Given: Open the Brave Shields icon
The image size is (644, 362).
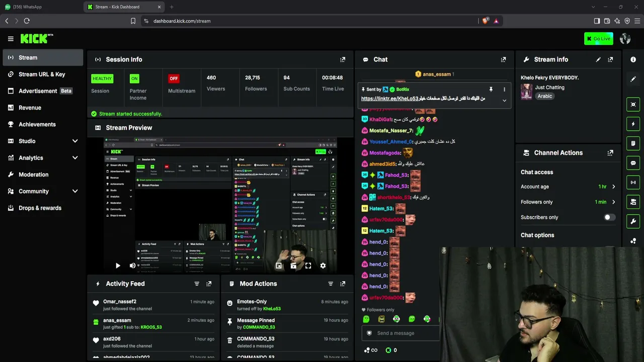Looking at the screenshot, I should click(x=486, y=21).
